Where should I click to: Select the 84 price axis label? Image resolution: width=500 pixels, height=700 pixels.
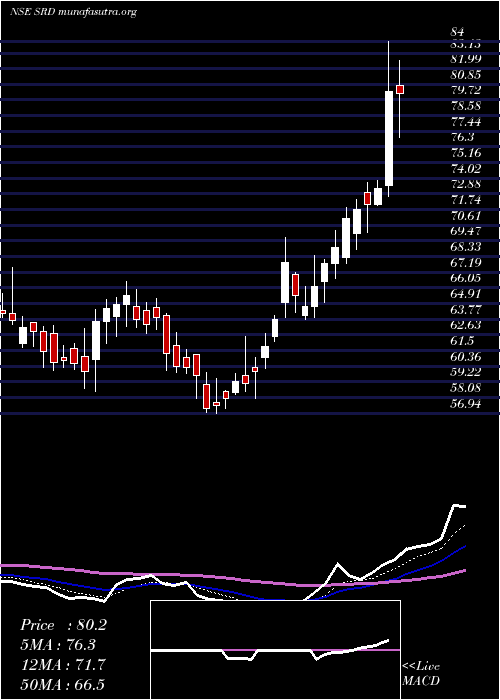coord(458,32)
